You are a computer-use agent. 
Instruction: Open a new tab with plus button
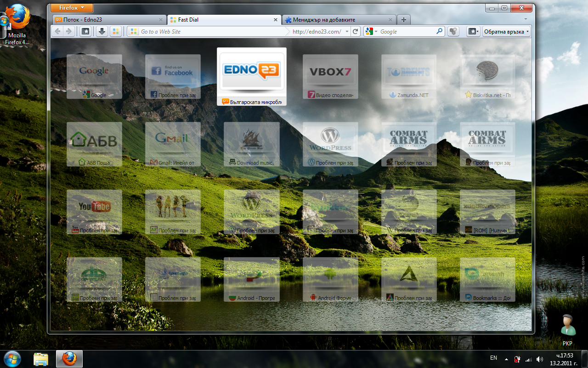click(403, 20)
